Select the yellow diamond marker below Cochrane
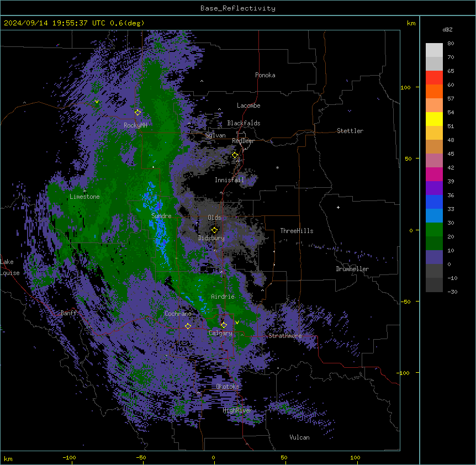Image resolution: width=476 pixels, height=465 pixels. pos(188,326)
